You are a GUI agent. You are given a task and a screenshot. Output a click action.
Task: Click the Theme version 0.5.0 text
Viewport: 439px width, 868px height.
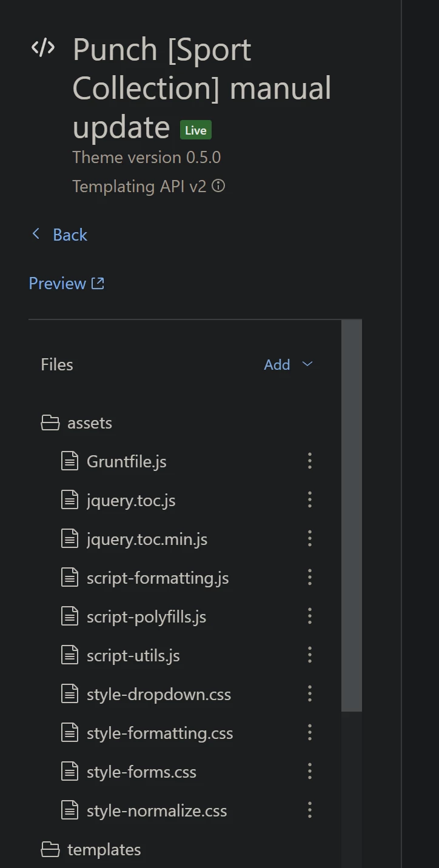tap(147, 157)
